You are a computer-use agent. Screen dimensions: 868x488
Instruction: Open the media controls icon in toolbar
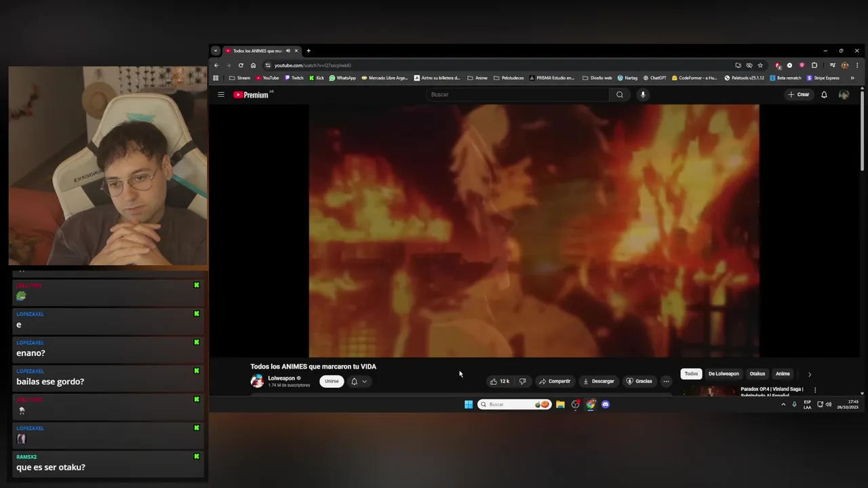[x=833, y=65]
